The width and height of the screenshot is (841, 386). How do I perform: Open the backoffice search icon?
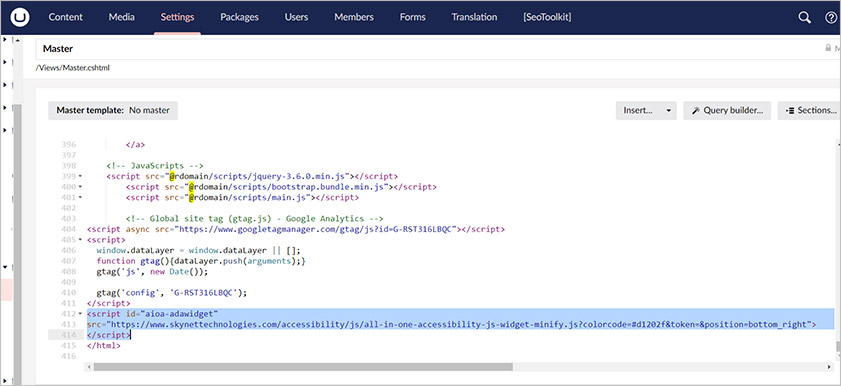pos(805,18)
